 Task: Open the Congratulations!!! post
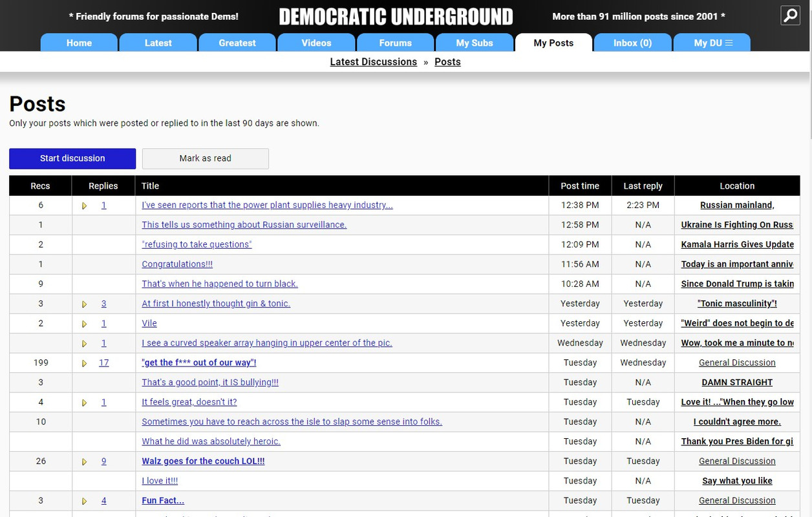point(177,264)
